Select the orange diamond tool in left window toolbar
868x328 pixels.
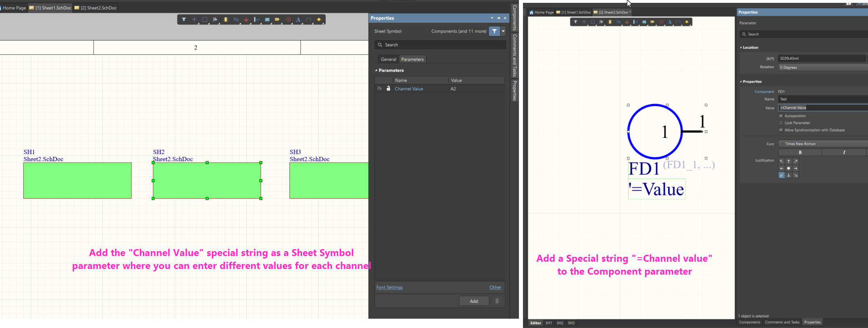319,19
